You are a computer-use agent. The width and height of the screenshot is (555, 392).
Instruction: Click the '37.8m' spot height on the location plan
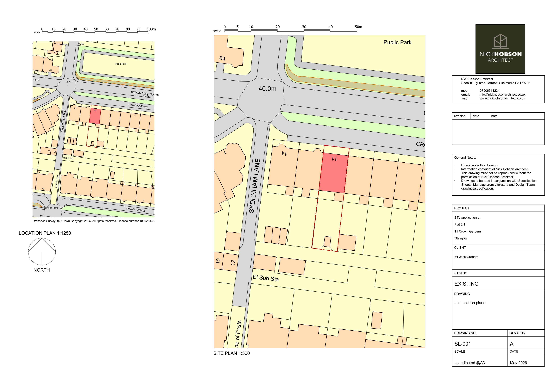(x=81, y=44)
